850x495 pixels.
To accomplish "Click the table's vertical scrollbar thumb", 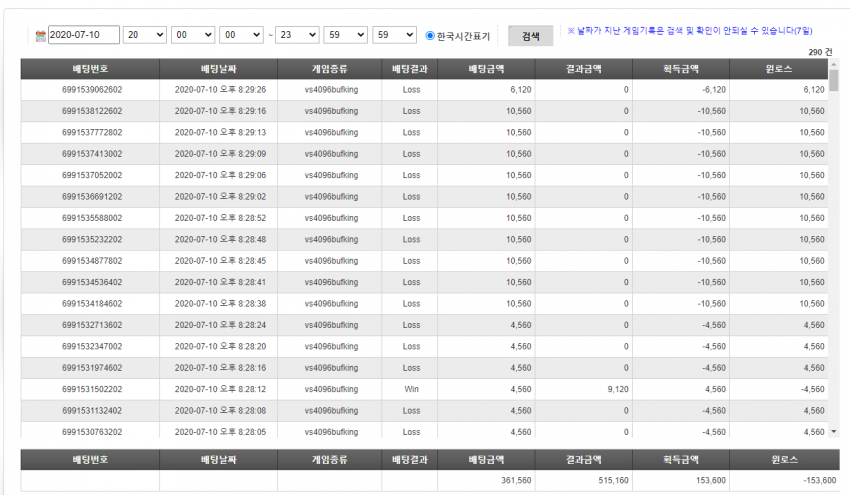I will pos(834,80).
